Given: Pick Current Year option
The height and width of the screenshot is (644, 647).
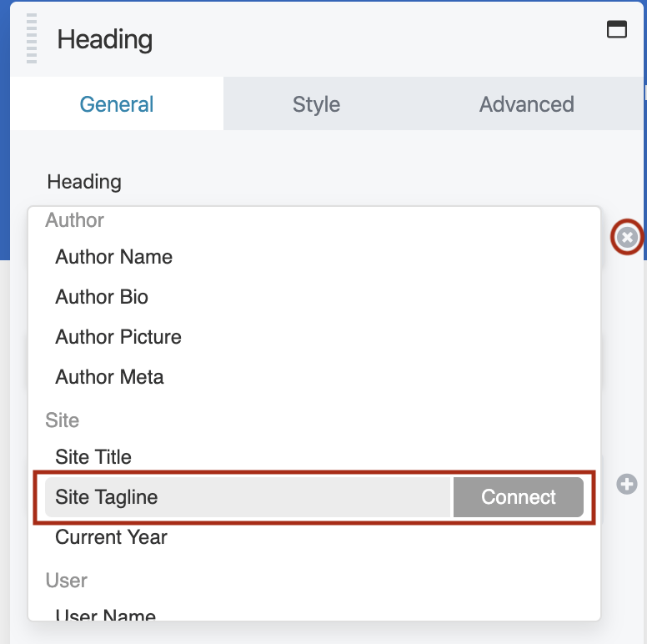Looking at the screenshot, I should point(111,537).
